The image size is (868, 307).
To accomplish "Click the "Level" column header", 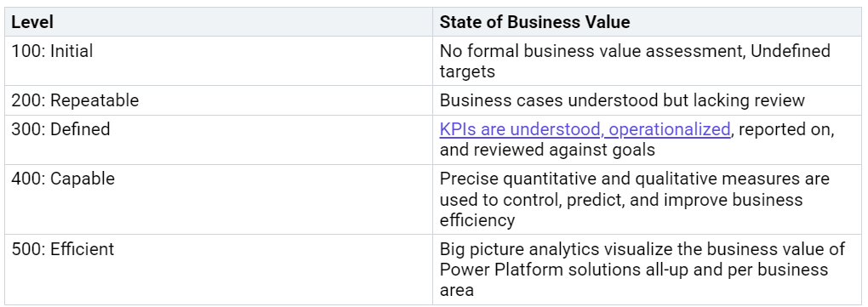I will [32, 22].
